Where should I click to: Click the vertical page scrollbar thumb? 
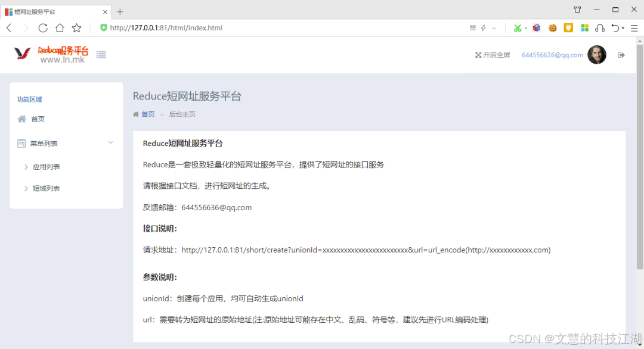(639, 157)
